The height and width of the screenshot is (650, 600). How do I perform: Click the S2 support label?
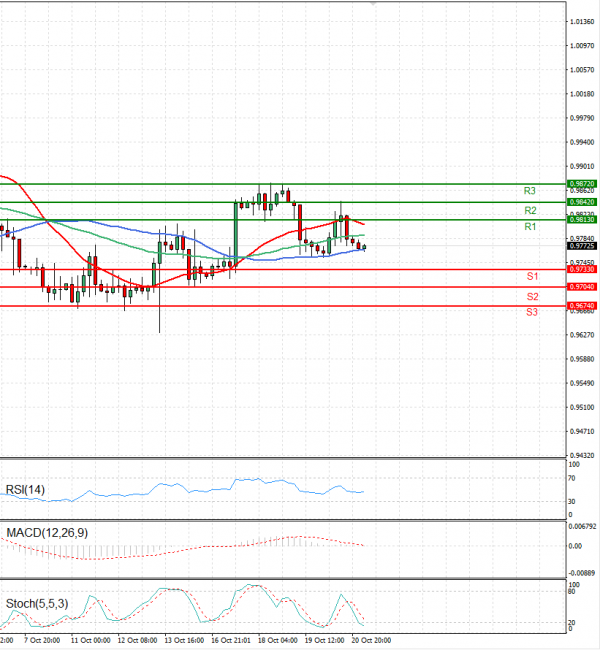(532, 297)
